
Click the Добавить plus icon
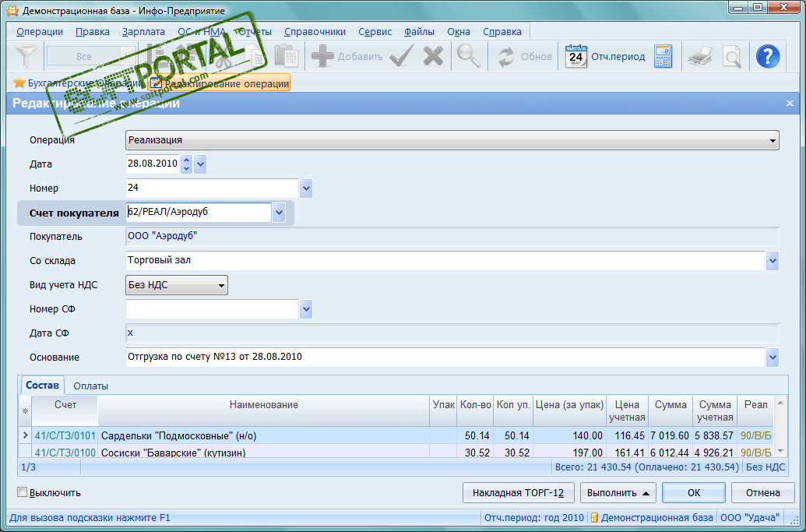point(323,56)
